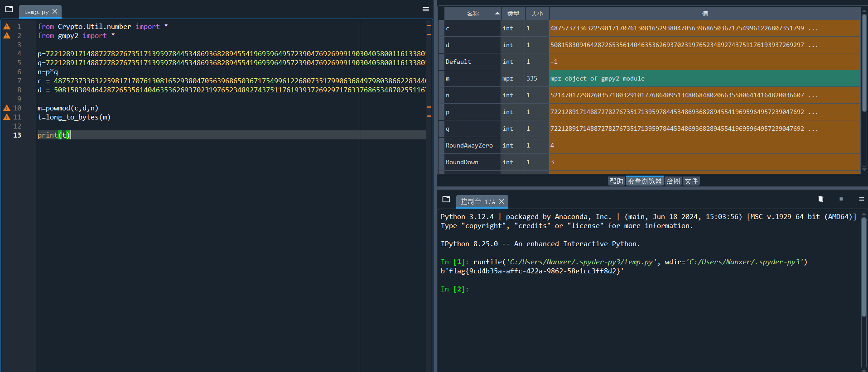Click the console browse tabs icon
The width and height of the screenshot is (868, 372).
point(446,199)
